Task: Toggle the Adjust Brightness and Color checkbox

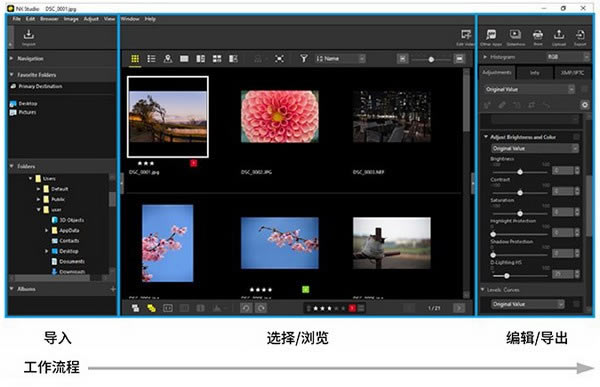Action: pos(577,137)
